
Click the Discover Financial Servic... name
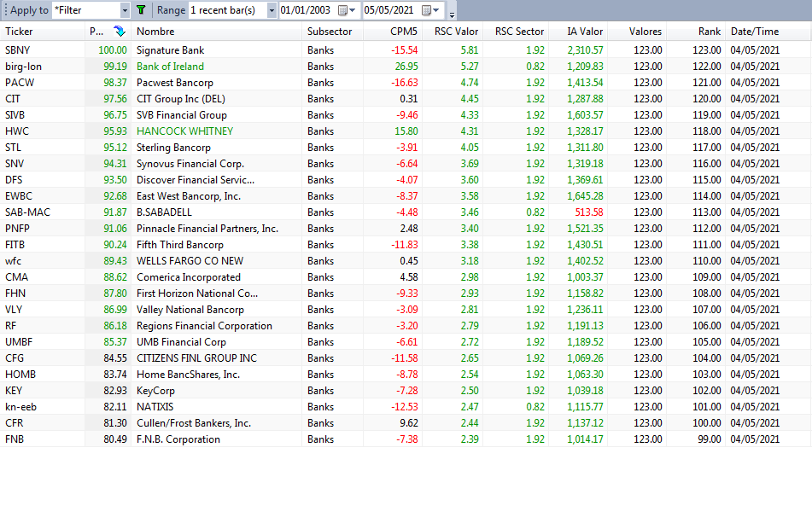pos(196,180)
